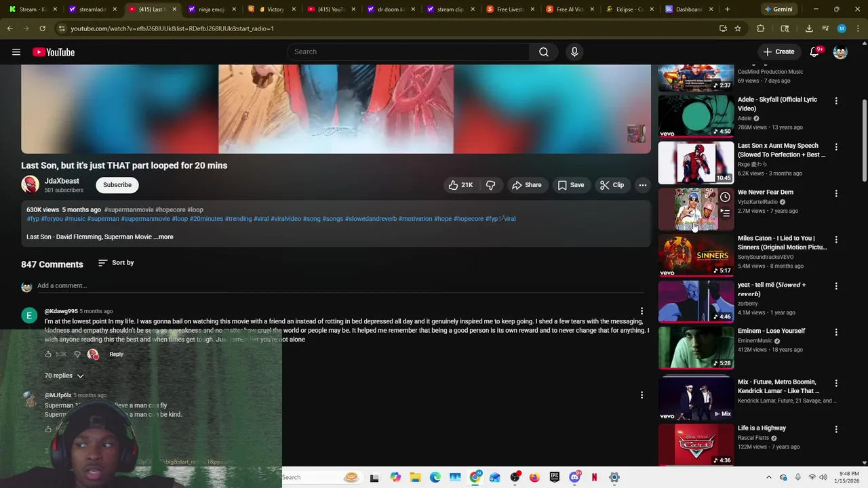Switch to the Free AI Vid browser tab

[570, 9]
